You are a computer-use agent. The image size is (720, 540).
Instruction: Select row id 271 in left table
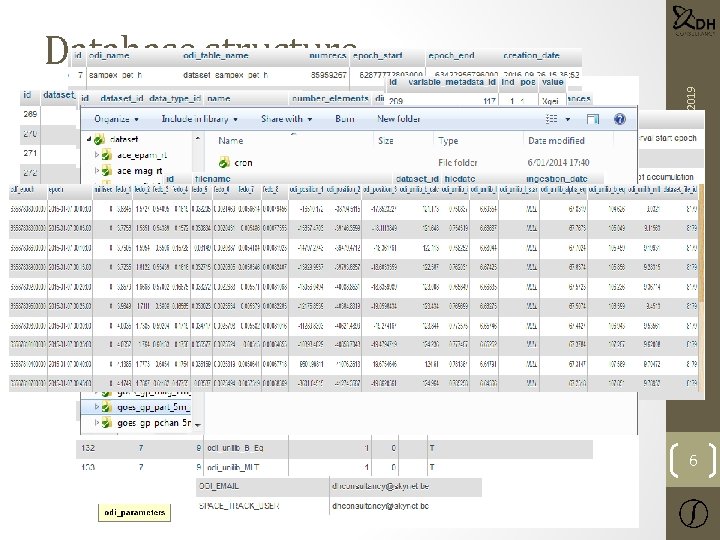(x=30, y=153)
